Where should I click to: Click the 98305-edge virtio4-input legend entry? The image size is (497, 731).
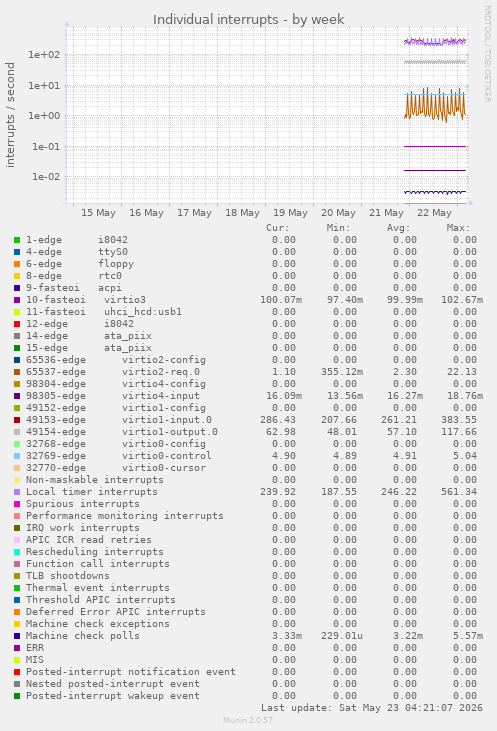click(x=113, y=396)
